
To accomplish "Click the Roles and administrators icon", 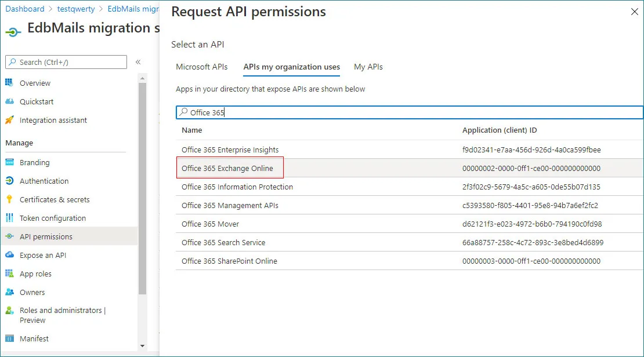I will [9, 311].
